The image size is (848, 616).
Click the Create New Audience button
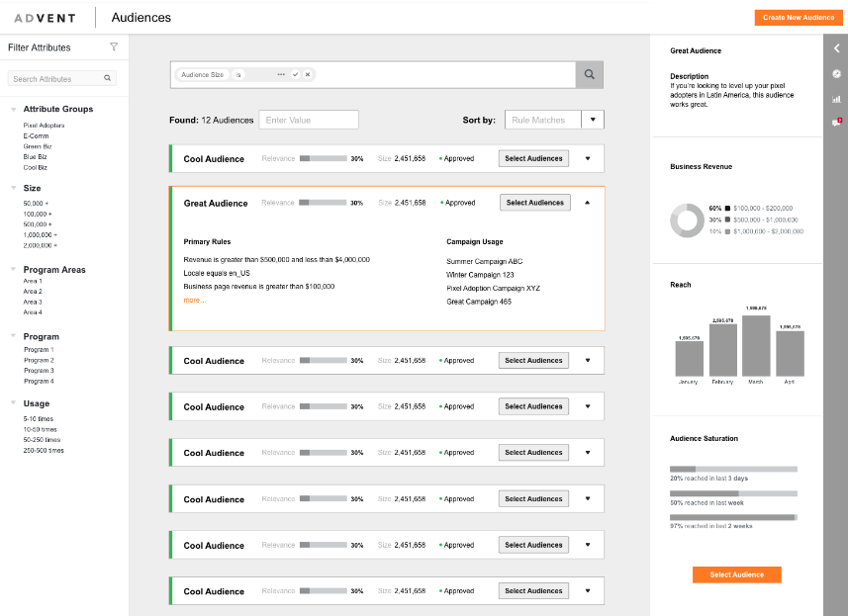pos(799,18)
